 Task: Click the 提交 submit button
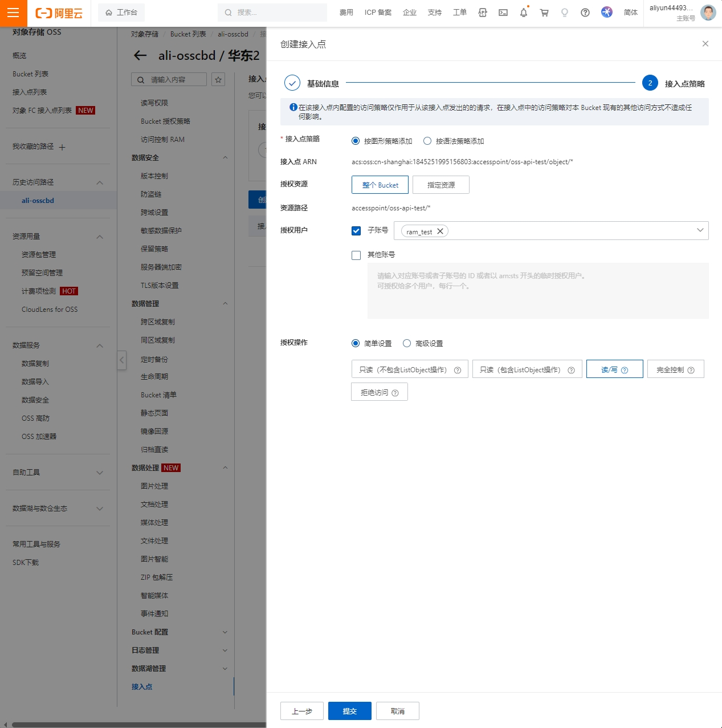pyautogui.click(x=349, y=711)
